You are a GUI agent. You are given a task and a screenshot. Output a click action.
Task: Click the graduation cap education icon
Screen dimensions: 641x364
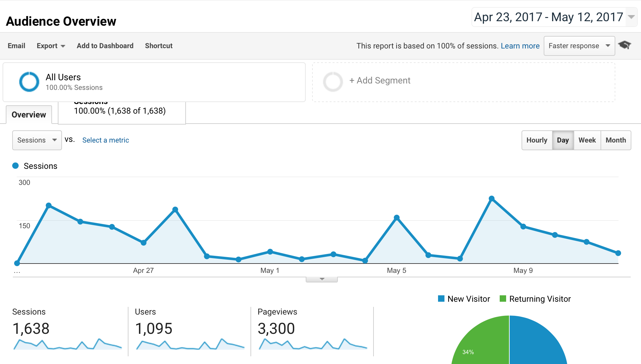[x=624, y=45]
